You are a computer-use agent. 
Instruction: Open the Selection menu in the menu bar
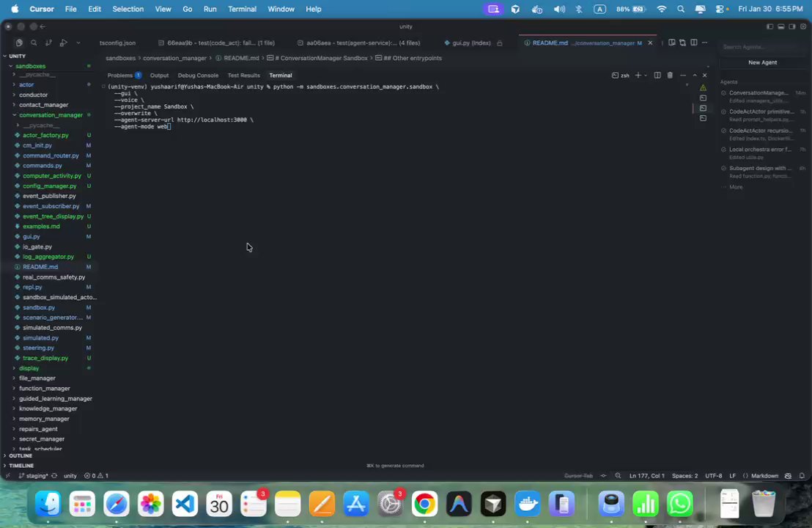128,9
